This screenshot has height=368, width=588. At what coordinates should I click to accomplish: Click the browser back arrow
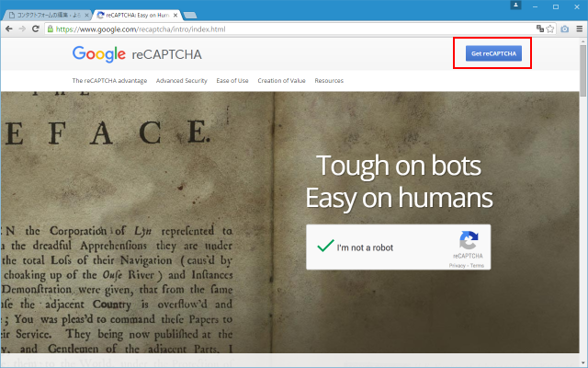8,29
